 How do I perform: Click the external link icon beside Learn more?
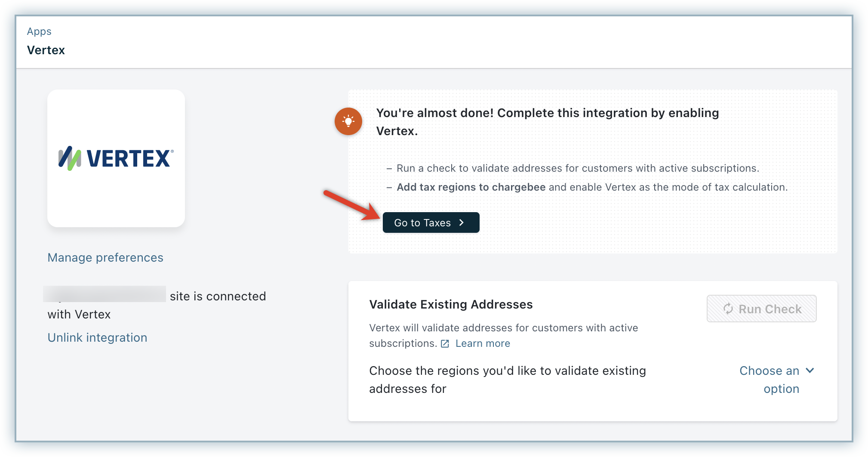(445, 344)
